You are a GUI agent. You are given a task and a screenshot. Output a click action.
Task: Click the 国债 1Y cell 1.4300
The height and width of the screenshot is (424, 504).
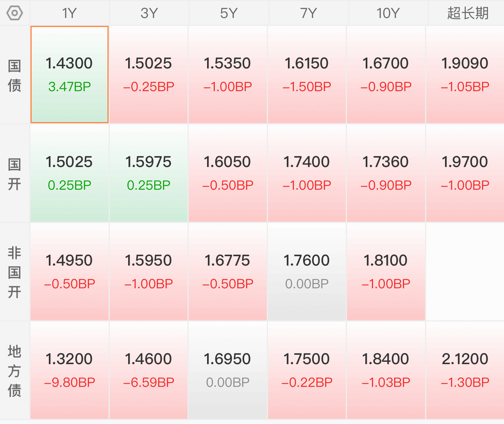pyautogui.click(x=70, y=75)
